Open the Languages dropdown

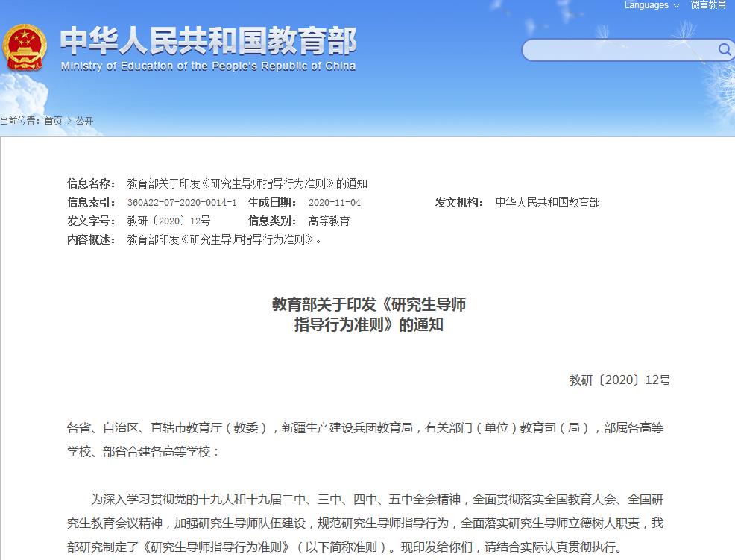tap(646, 5)
